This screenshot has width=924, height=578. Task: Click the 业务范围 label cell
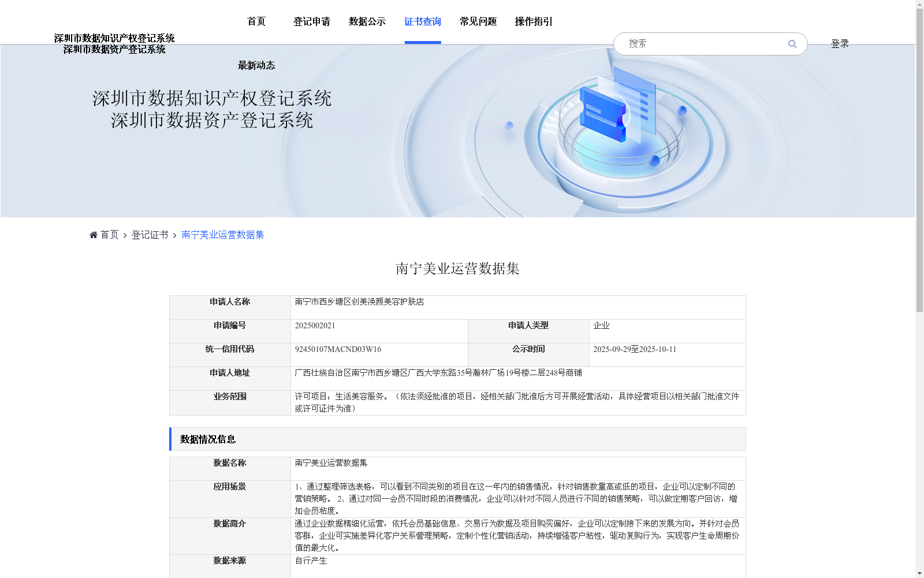coord(230,403)
